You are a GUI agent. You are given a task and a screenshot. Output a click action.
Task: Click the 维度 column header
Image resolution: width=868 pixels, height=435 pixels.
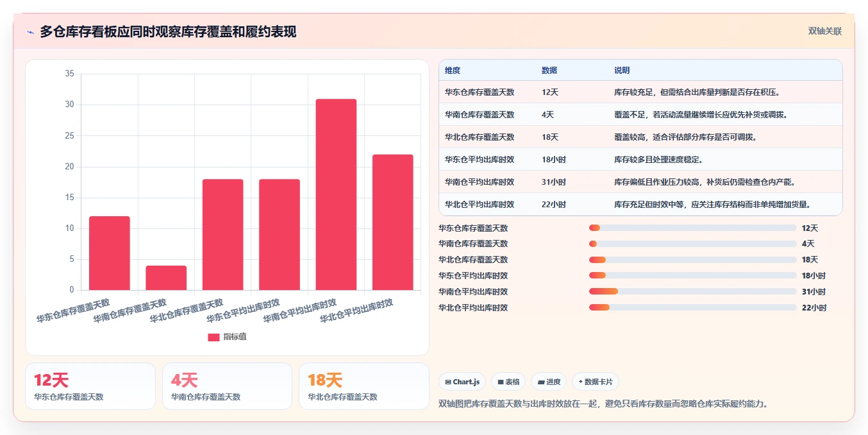[x=453, y=71]
